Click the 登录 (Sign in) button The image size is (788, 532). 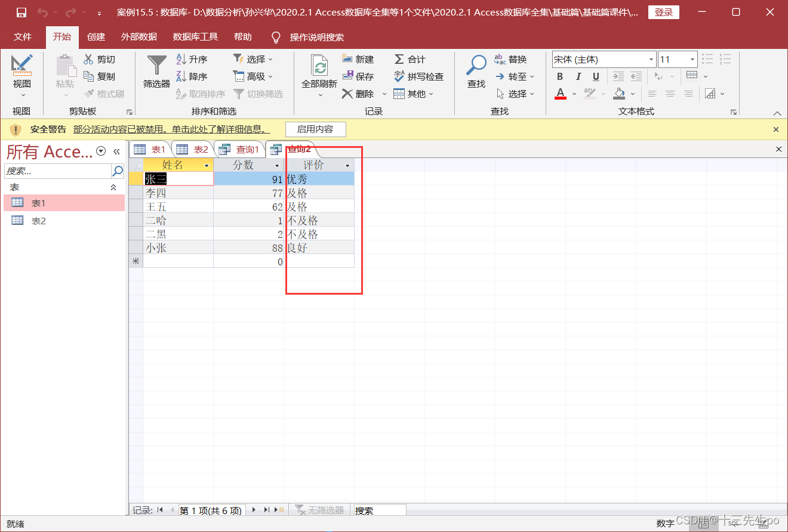click(664, 13)
